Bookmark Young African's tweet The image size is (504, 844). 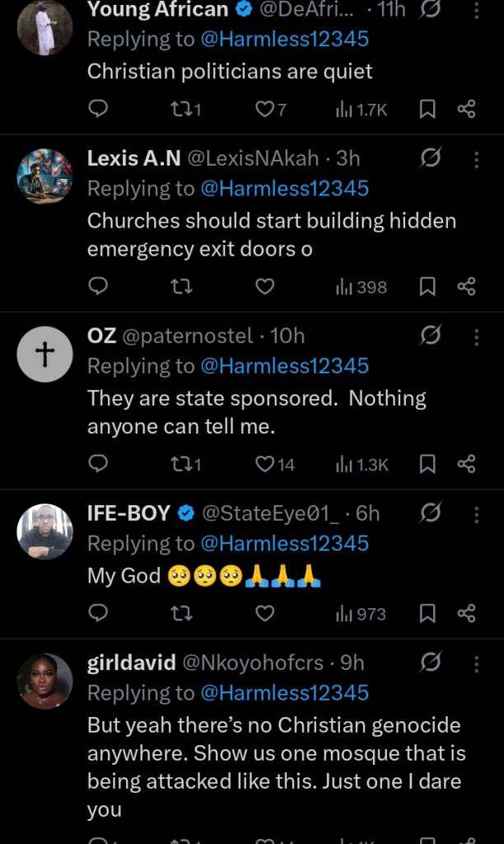[x=427, y=109]
